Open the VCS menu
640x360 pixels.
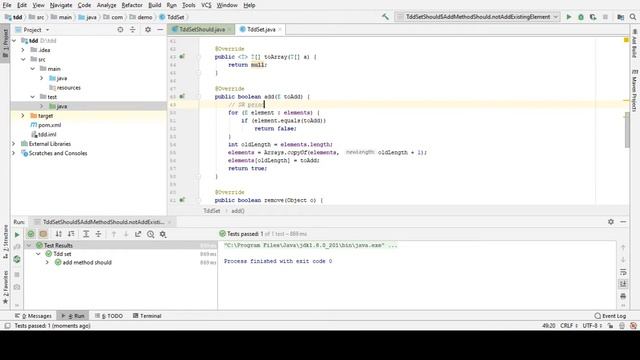click(206, 5)
